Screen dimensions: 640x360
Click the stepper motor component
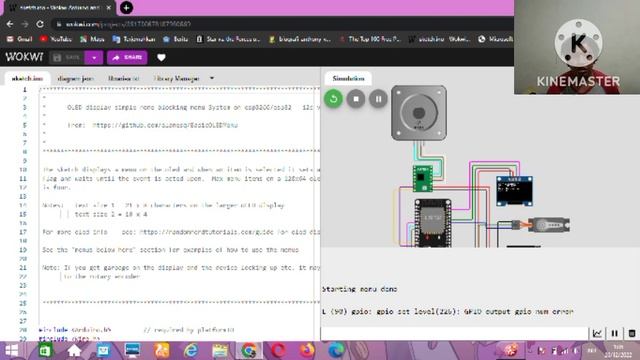419,113
